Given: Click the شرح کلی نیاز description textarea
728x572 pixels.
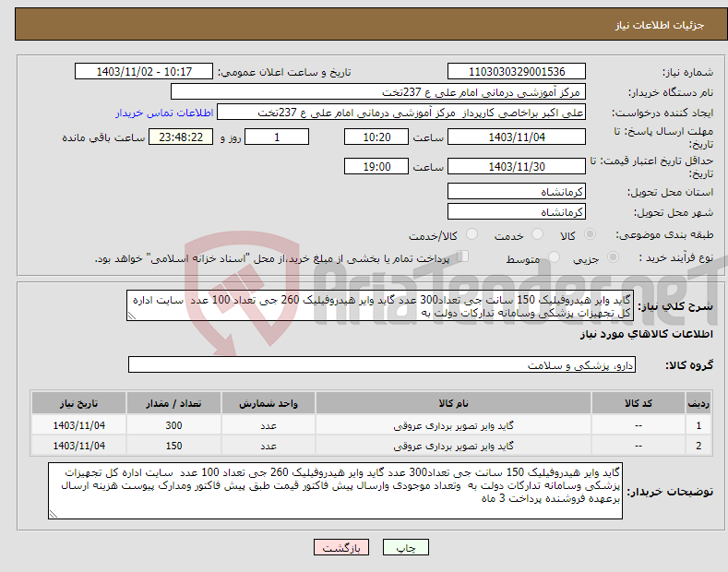Looking at the screenshot, I should (380, 305).
